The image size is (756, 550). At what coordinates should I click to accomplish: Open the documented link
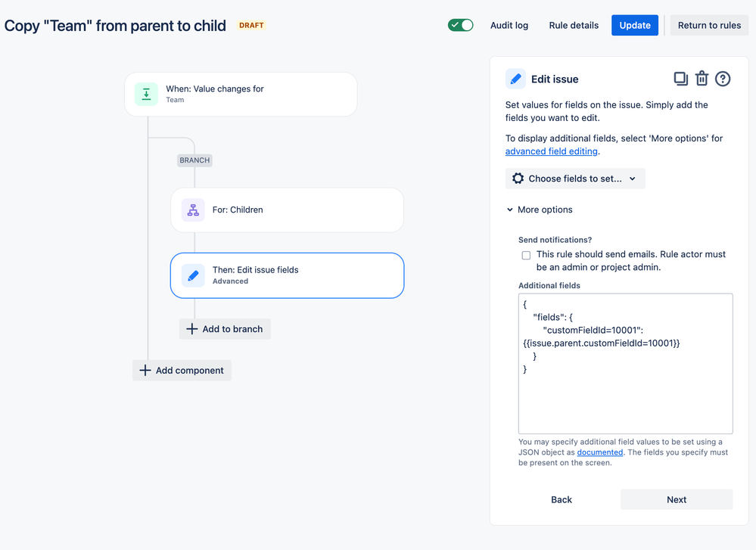tap(600, 452)
